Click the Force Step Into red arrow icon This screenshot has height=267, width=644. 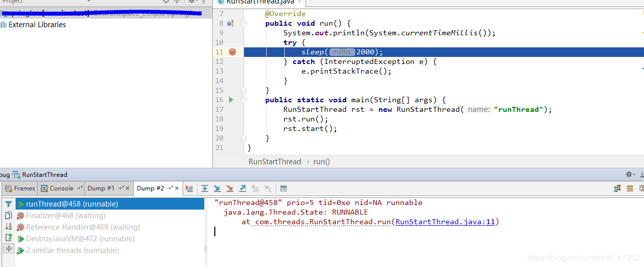[229, 188]
